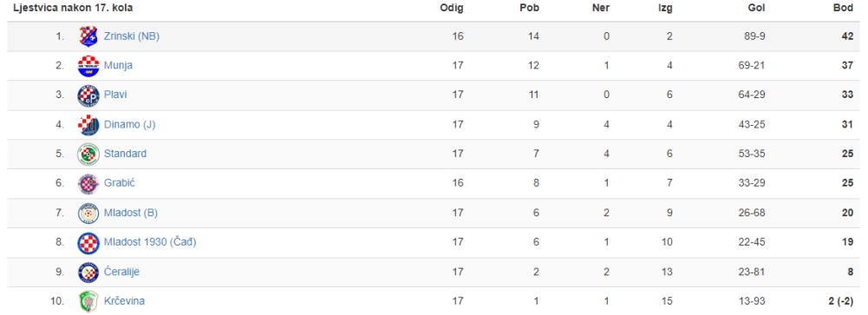Click the Standard club crest icon
868x315 pixels.
tap(88, 154)
